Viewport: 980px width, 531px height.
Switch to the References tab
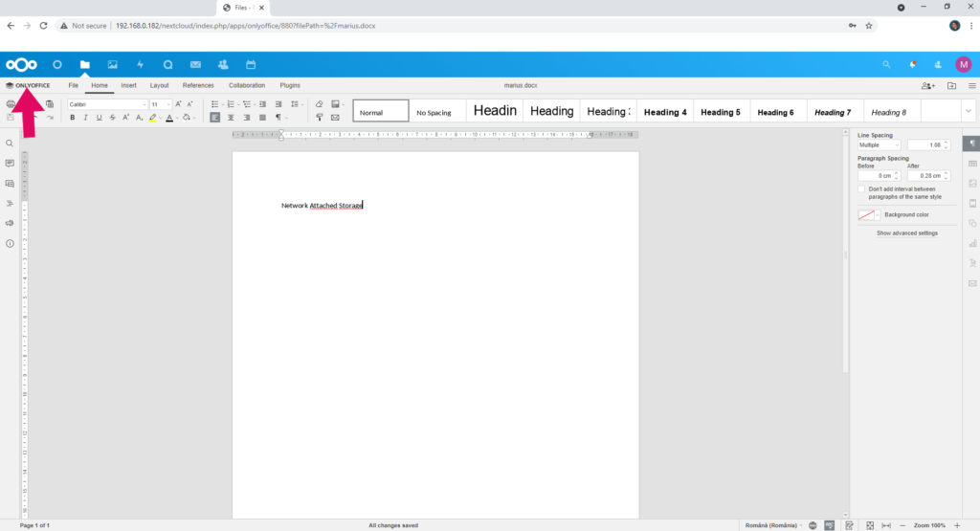pos(198,85)
